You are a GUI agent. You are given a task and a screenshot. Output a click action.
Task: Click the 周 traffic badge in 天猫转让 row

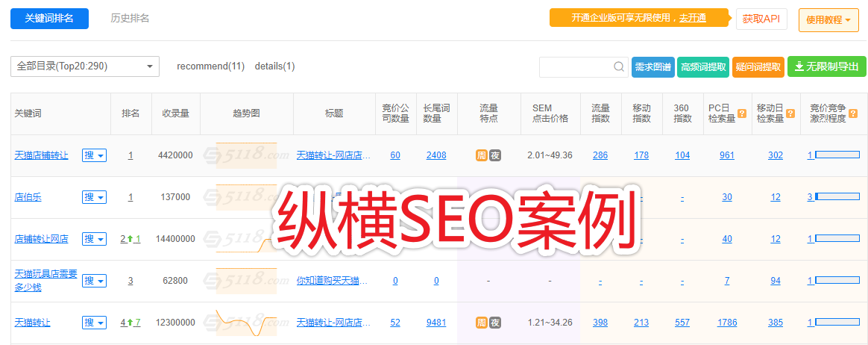(x=481, y=323)
